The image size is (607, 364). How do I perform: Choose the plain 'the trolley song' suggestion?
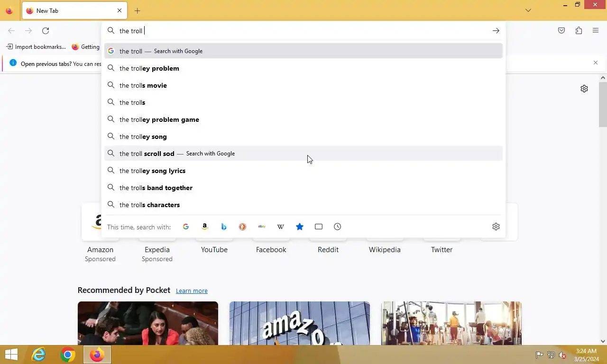point(303,136)
